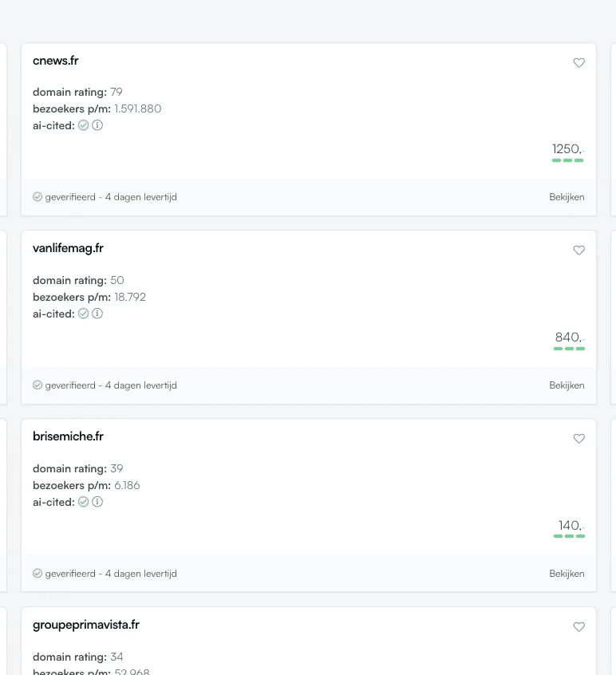Click Bekijken on the vanlifemag.fr card
Image resolution: width=616 pixels, height=675 pixels.
pos(567,385)
